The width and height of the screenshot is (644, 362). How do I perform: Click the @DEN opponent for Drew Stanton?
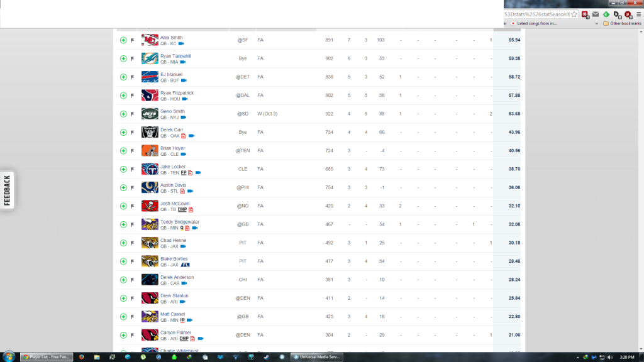(x=243, y=299)
